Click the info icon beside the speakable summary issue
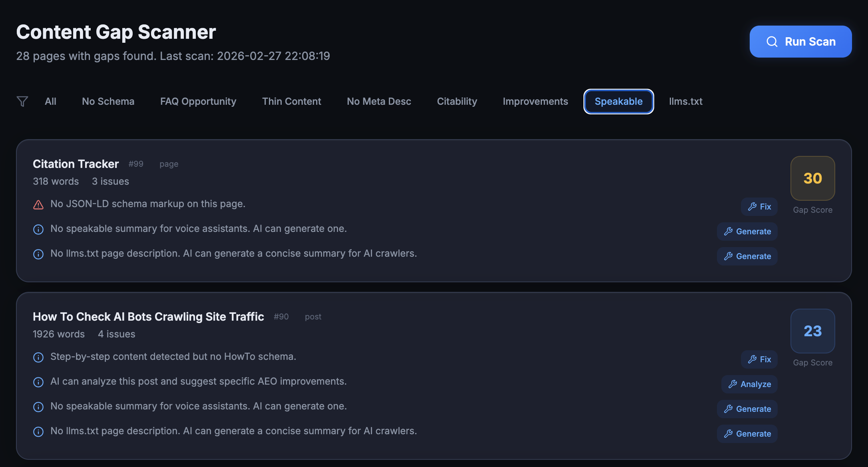 pyautogui.click(x=38, y=229)
